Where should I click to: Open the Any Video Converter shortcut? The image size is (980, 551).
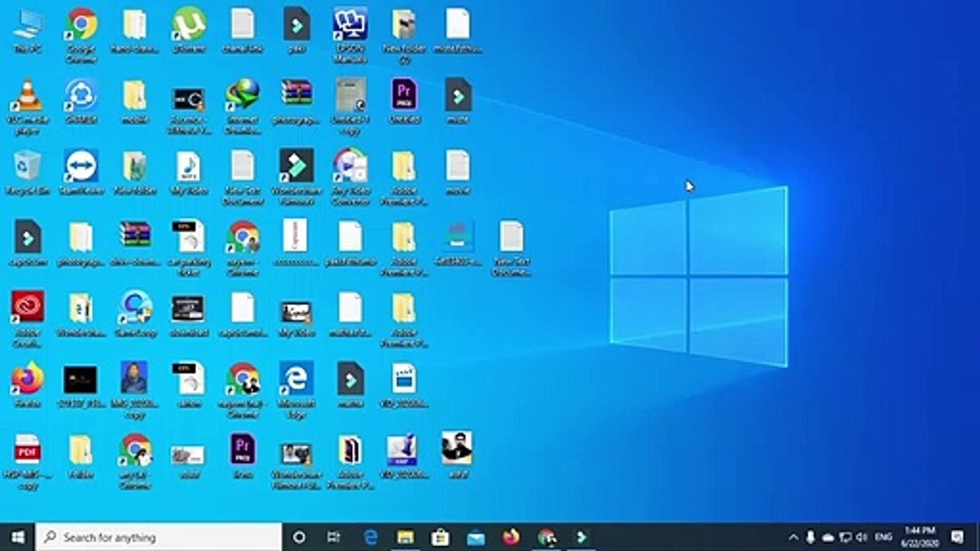(350, 178)
